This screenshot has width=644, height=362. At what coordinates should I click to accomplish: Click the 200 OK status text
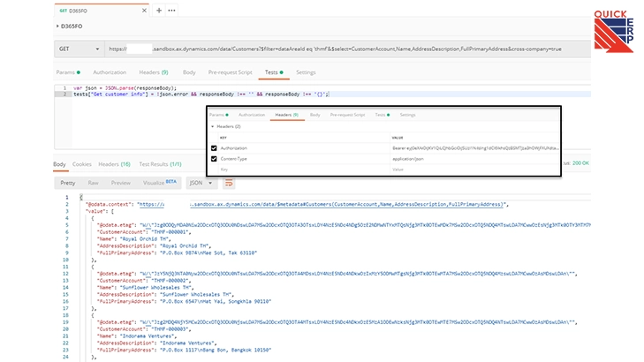580,163
